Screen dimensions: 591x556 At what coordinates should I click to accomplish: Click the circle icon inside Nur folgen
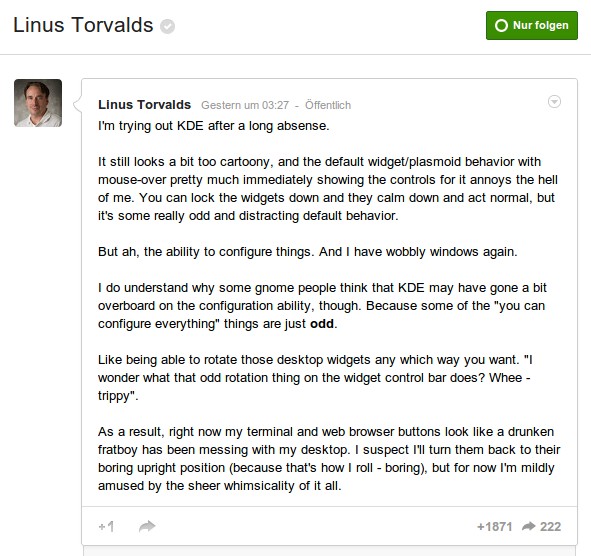coord(501,26)
